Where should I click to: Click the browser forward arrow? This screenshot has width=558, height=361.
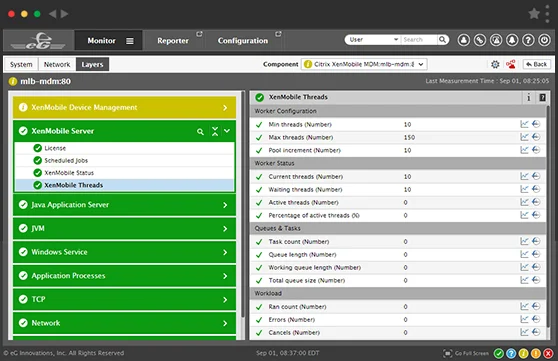pos(64,14)
